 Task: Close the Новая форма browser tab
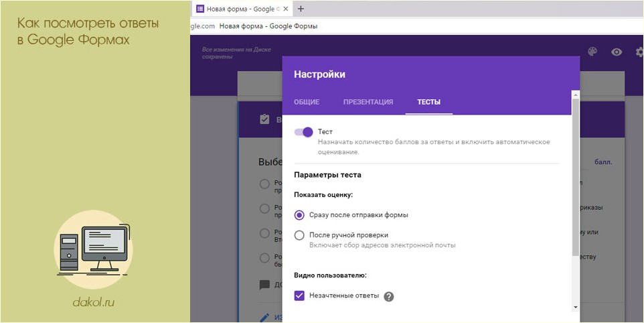pos(286,9)
